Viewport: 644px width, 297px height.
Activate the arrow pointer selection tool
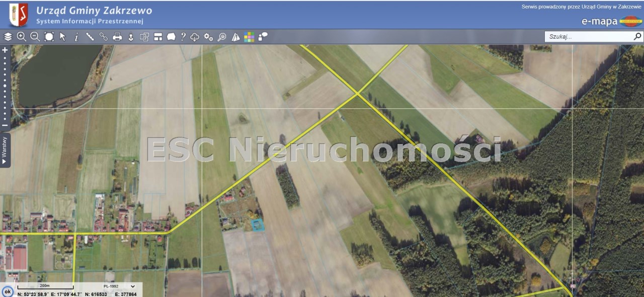coord(62,37)
